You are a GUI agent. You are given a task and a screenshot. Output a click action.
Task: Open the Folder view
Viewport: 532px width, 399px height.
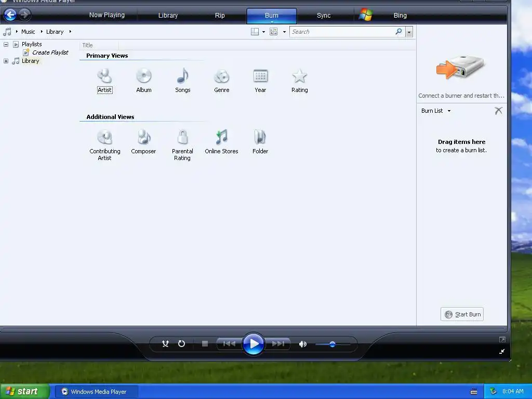coord(260,142)
